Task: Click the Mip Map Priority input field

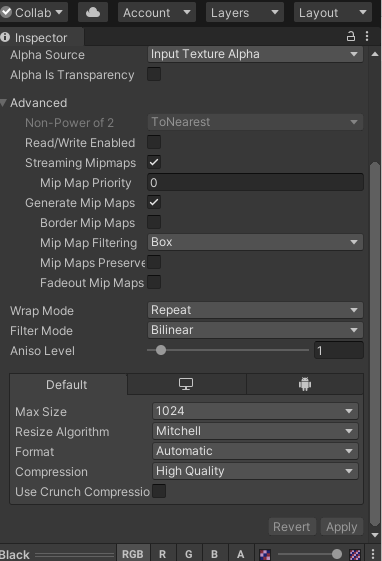Action: tap(255, 182)
